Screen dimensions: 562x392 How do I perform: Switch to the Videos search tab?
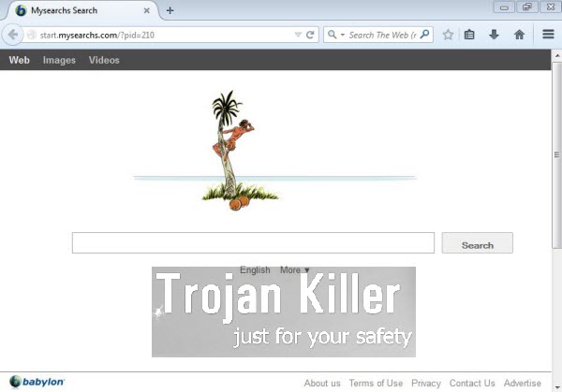(x=104, y=61)
